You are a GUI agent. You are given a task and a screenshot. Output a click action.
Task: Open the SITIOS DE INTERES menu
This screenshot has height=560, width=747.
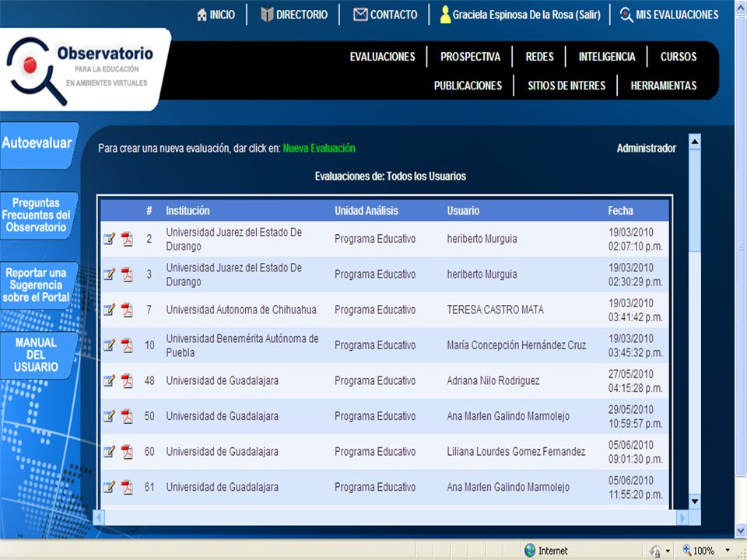pos(566,86)
